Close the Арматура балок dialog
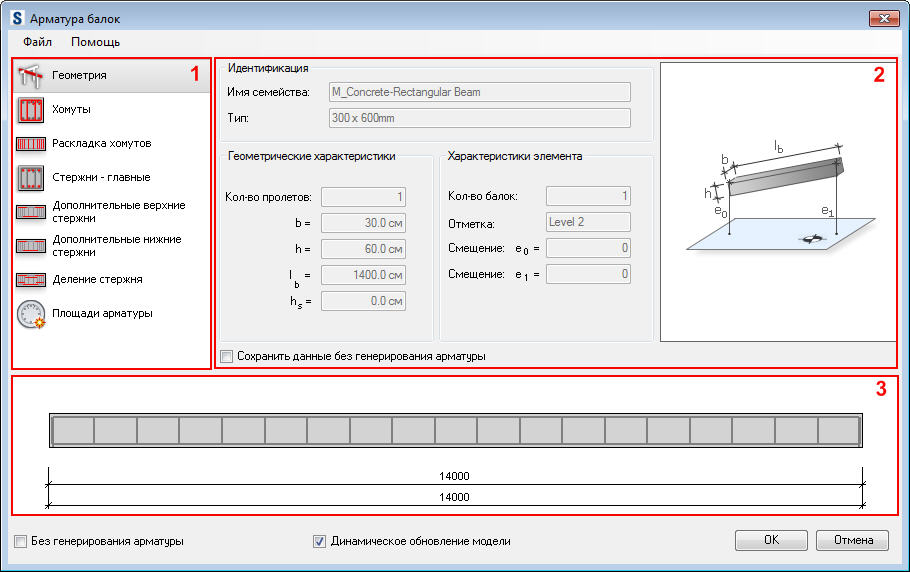The height and width of the screenshot is (572, 910). click(x=884, y=19)
